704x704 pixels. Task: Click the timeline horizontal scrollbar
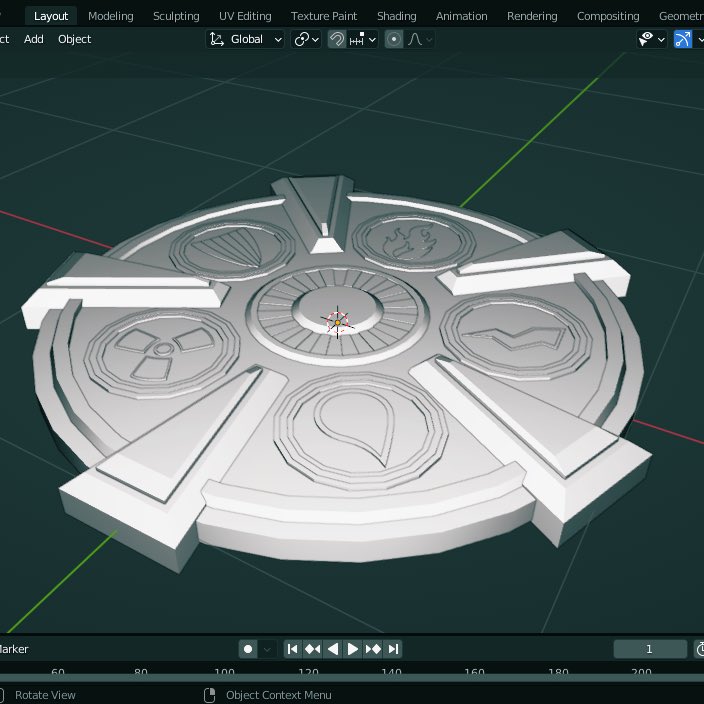(x=352, y=678)
